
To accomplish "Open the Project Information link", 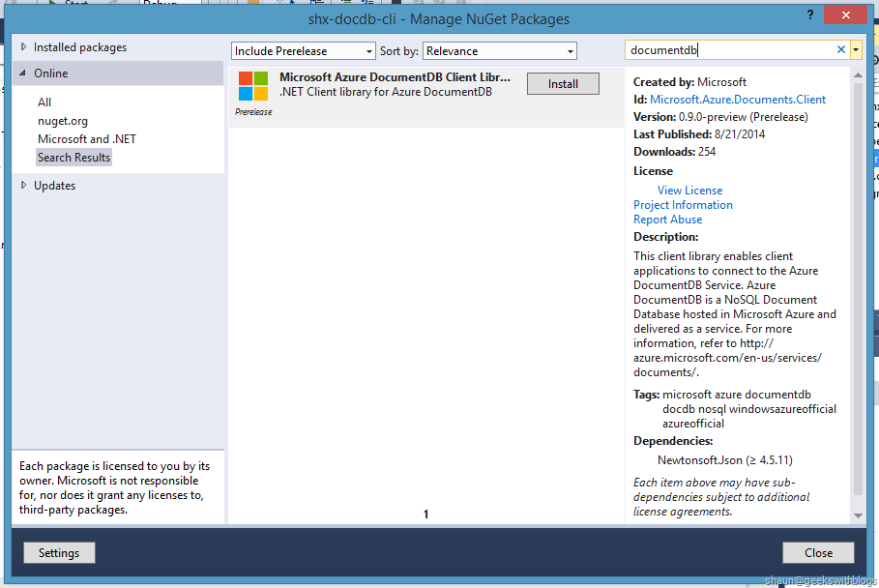I will [x=683, y=205].
